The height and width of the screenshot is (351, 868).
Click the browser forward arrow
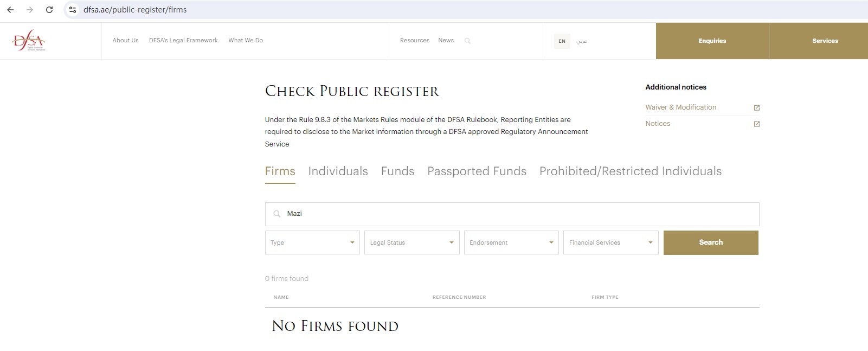[30, 10]
